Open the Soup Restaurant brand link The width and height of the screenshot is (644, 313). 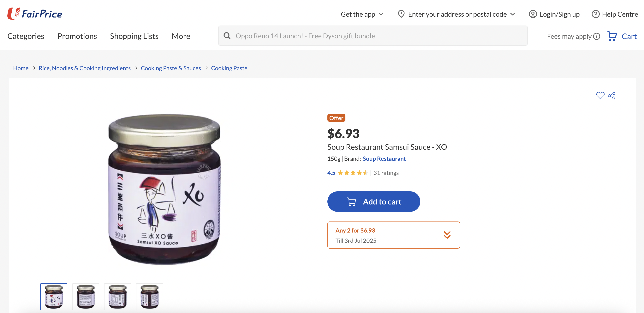coord(384,159)
